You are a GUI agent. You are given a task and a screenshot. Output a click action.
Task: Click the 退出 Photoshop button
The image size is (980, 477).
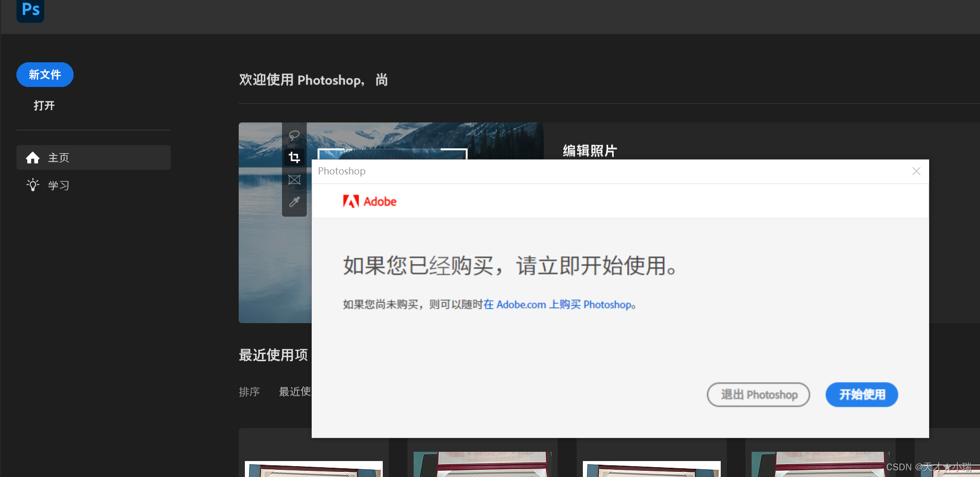point(758,395)
